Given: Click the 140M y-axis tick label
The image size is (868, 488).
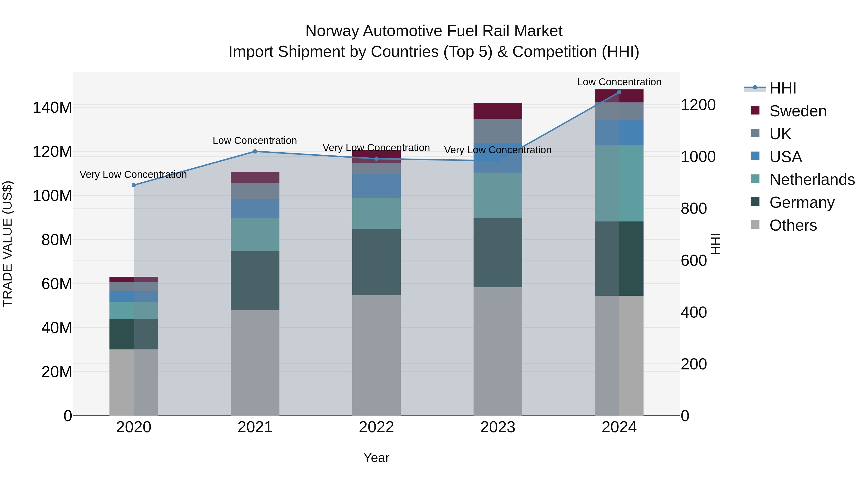Looking at the screenshot, I should pyautogui.click(x=52, y=108).
